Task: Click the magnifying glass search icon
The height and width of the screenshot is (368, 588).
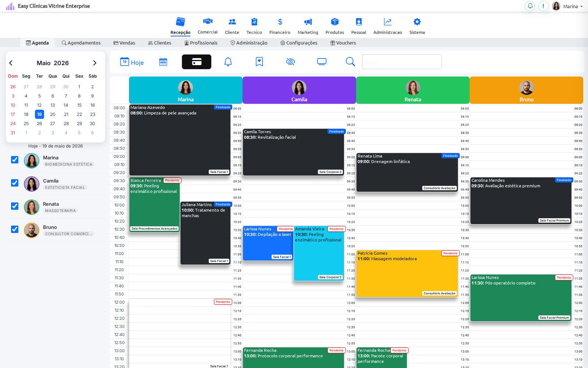Action: point(351,62)
